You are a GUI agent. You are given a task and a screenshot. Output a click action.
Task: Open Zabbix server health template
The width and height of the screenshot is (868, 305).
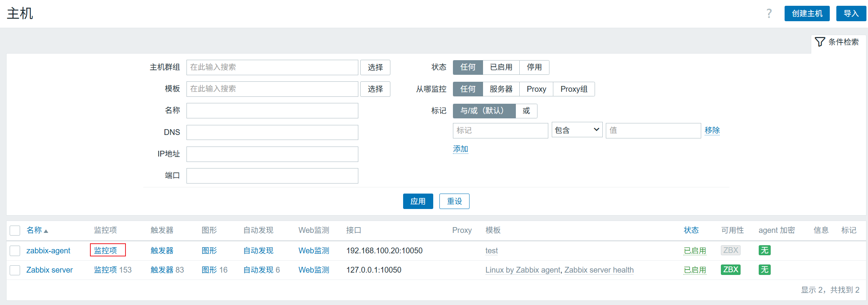(599, 270)
